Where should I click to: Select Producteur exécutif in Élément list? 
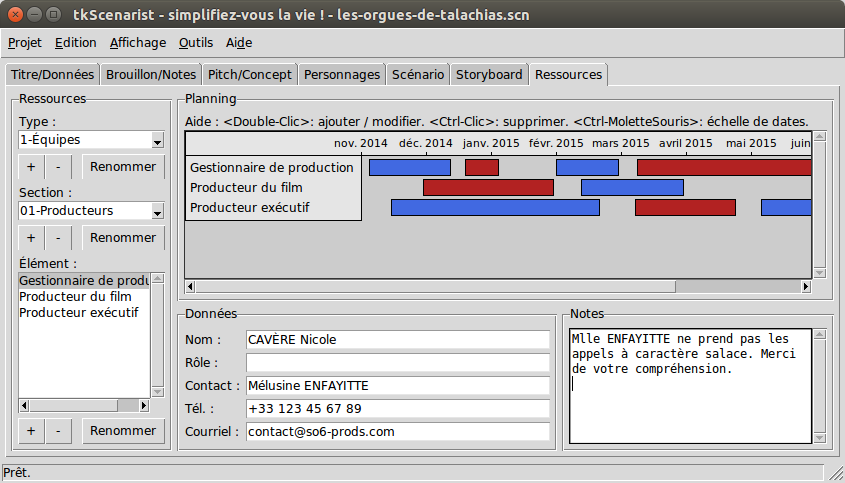(78, 312)
